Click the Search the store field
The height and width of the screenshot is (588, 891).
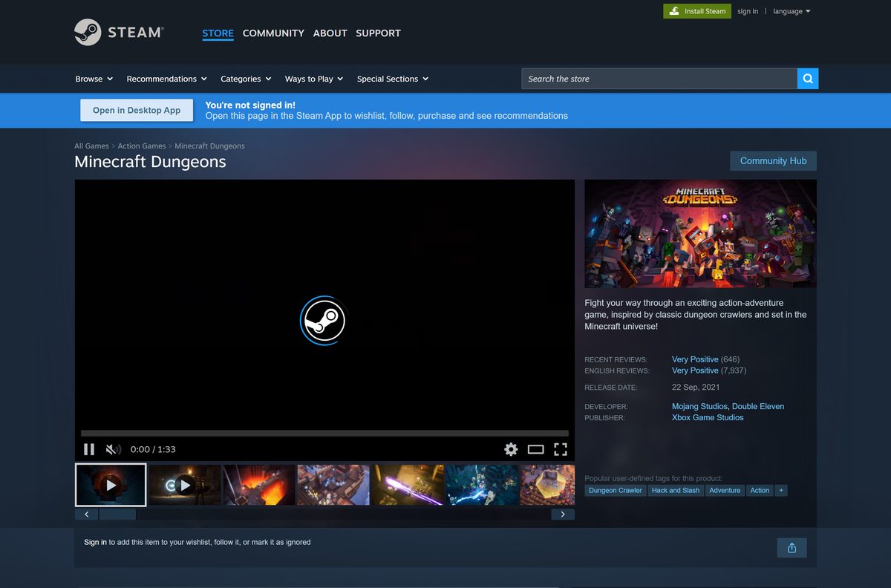pos(659,79)
